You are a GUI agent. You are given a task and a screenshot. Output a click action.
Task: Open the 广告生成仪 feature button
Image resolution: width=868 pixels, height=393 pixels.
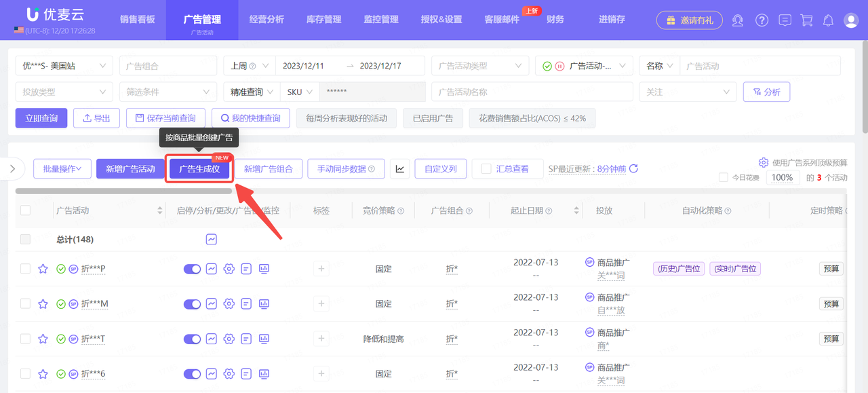click(199, 168)
